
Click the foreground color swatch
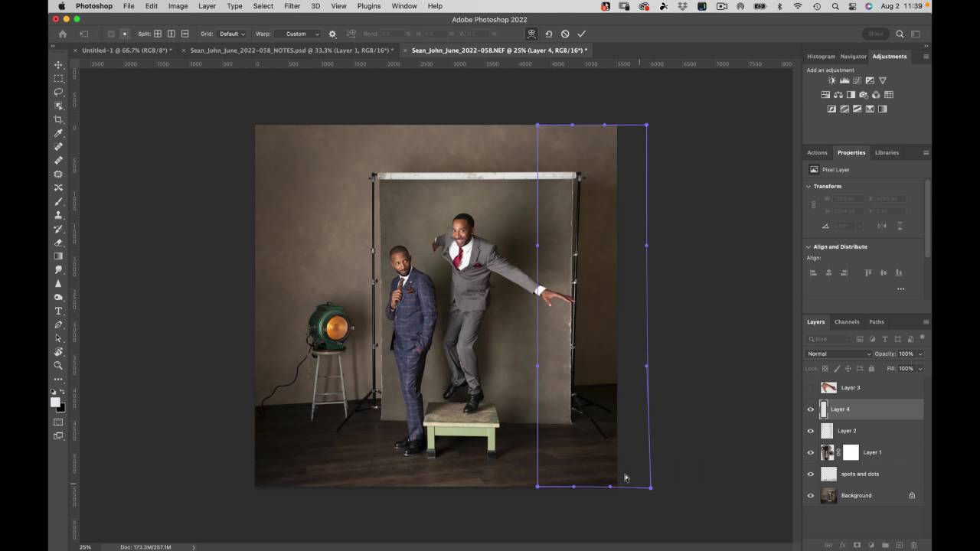tap(55, 402)
